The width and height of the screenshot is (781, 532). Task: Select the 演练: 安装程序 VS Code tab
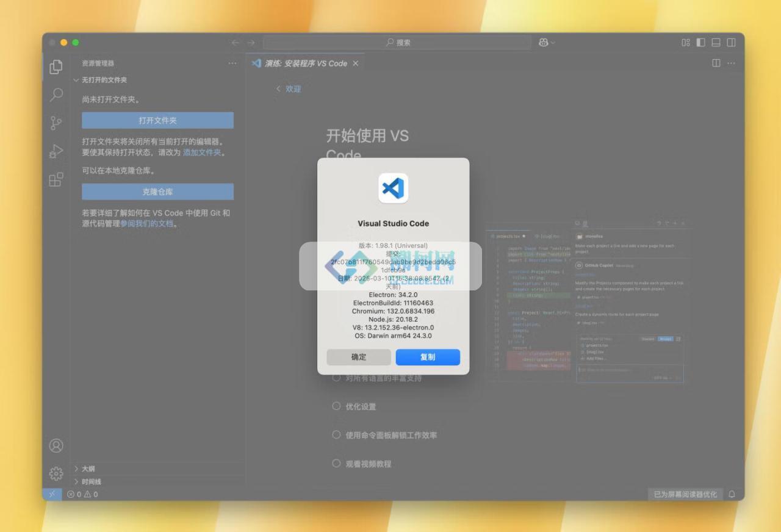click(x=306, y=63)
